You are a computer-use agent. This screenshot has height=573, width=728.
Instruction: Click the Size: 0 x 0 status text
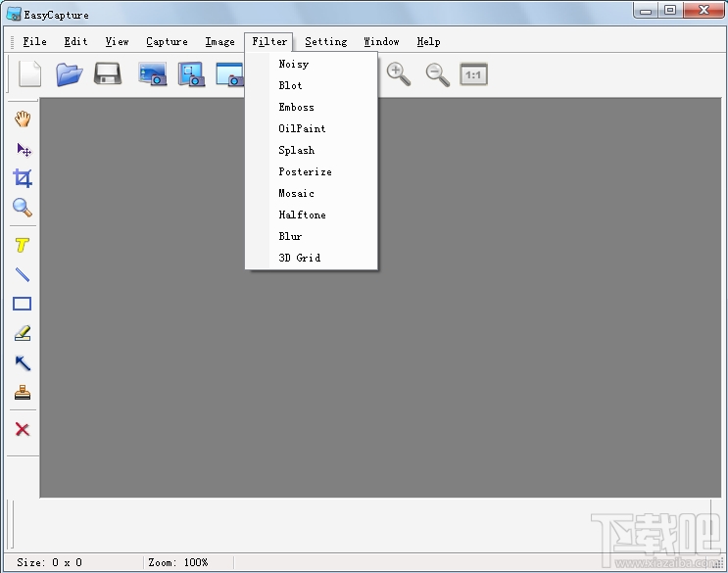(x=49, y=562)
